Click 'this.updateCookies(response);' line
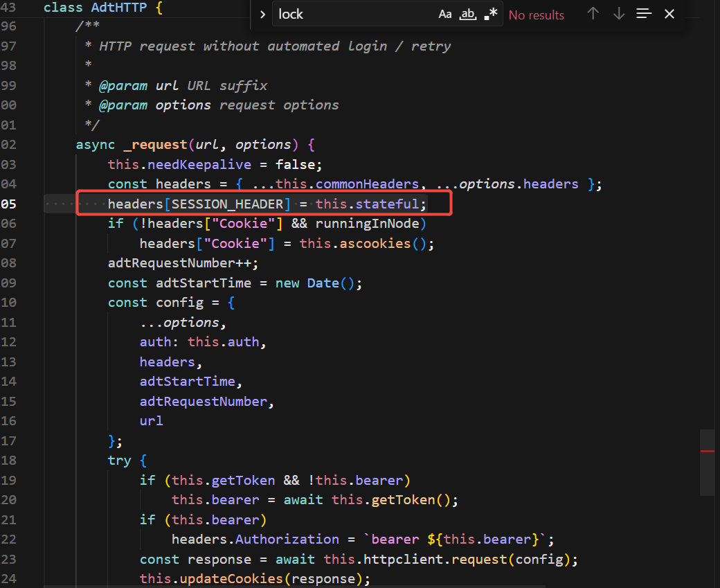 pyautogui.click(x=255, y=579)
